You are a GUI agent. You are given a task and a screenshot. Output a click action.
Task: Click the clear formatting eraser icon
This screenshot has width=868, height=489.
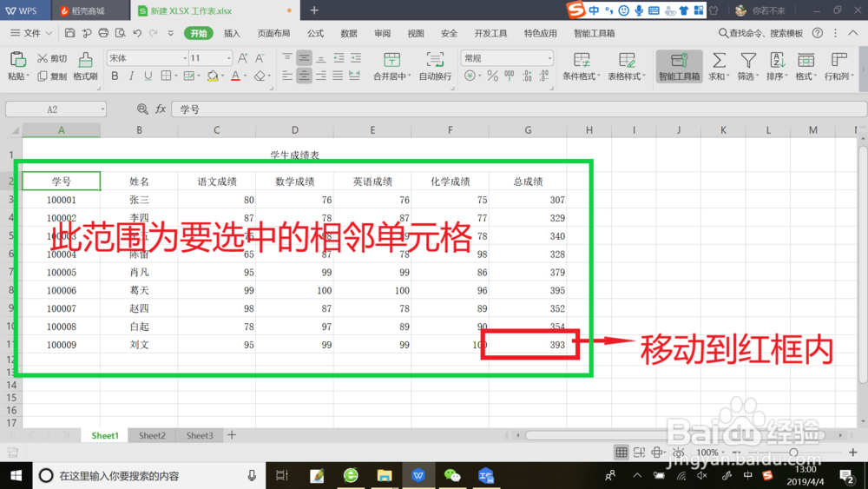(259, 76)
